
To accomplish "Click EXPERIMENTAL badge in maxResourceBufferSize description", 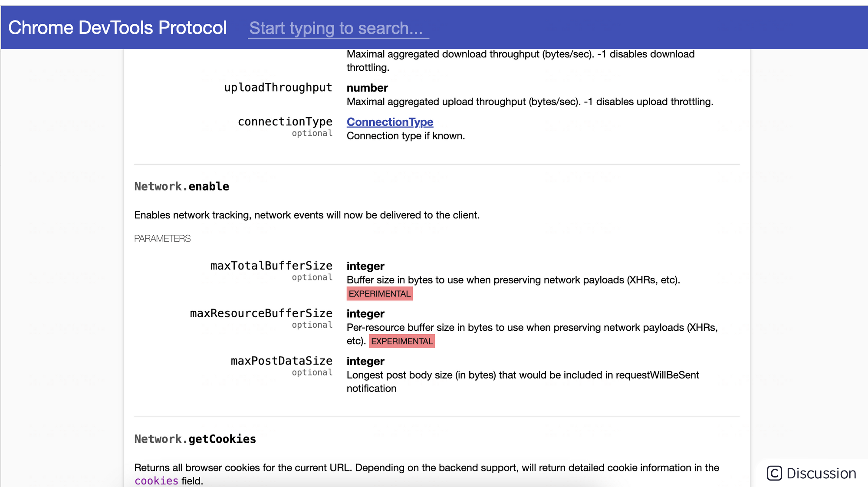I will 402,341.
